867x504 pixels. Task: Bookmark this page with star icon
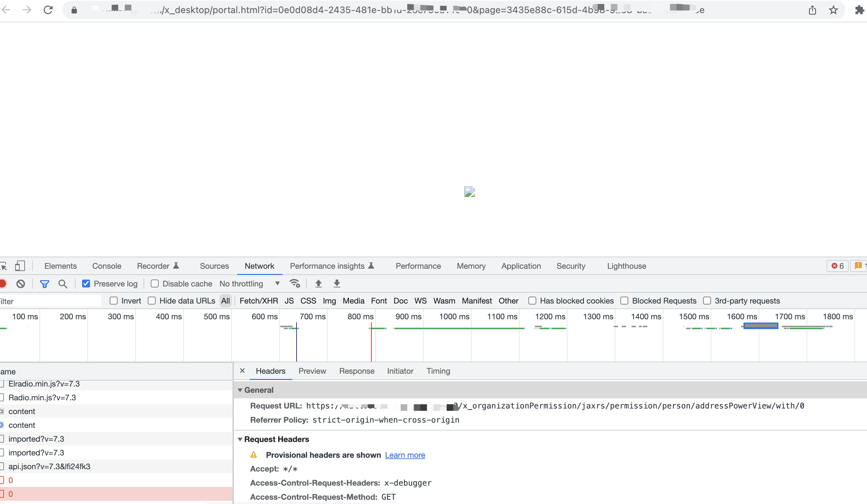[x=833, y=10]
